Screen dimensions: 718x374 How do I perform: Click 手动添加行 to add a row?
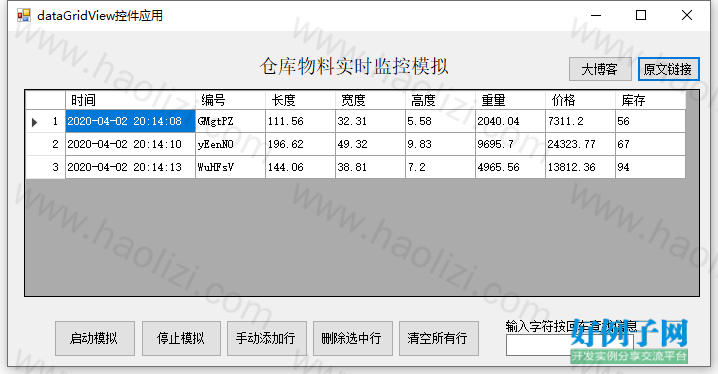(267, 338)
